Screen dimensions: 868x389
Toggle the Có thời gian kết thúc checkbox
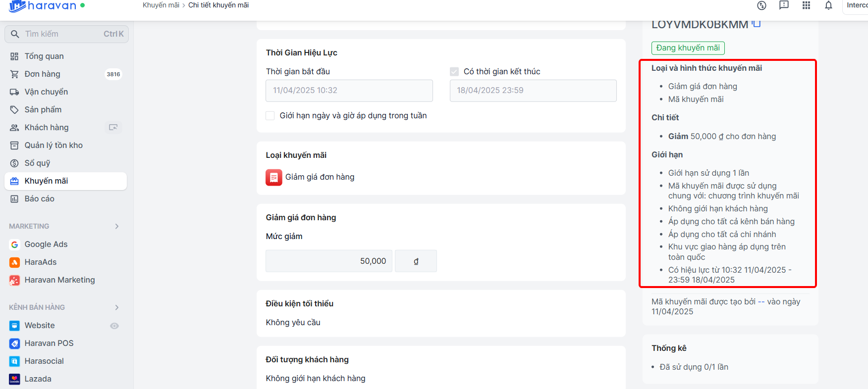click(454, 72)
